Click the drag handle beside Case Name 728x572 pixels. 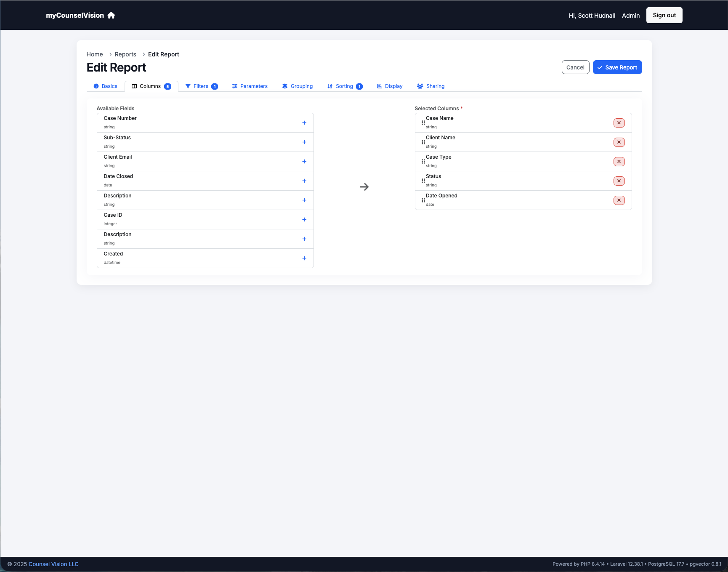(x=423, y=122)
